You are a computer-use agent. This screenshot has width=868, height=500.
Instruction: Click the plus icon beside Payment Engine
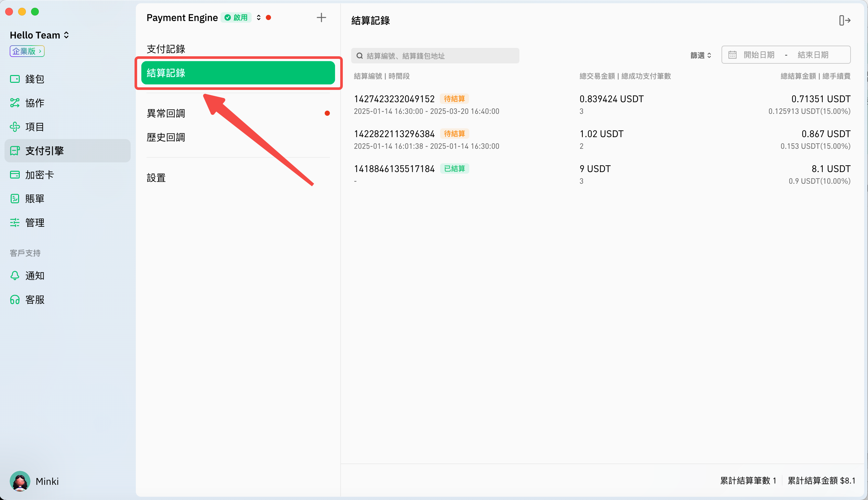(321, 17)
